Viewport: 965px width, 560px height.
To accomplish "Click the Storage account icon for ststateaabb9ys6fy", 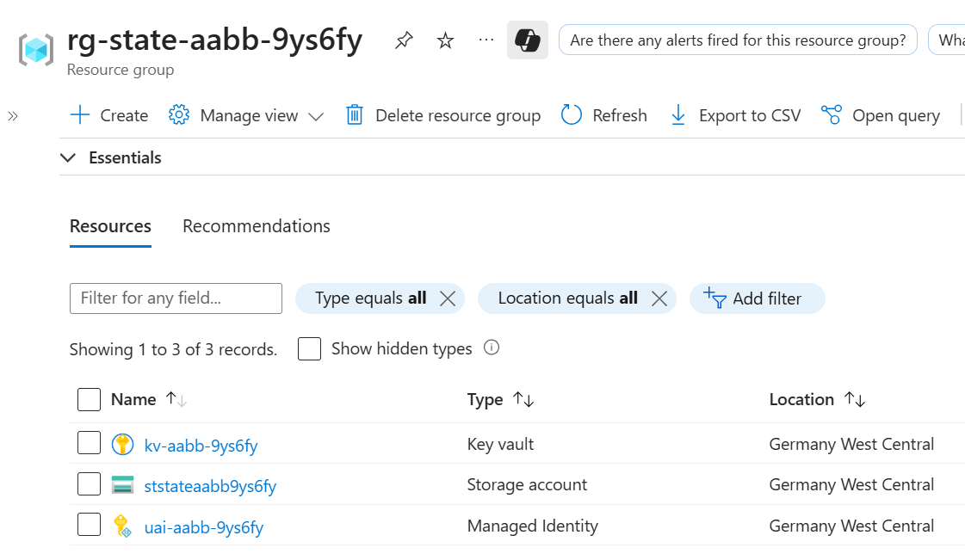I will 122,483.
